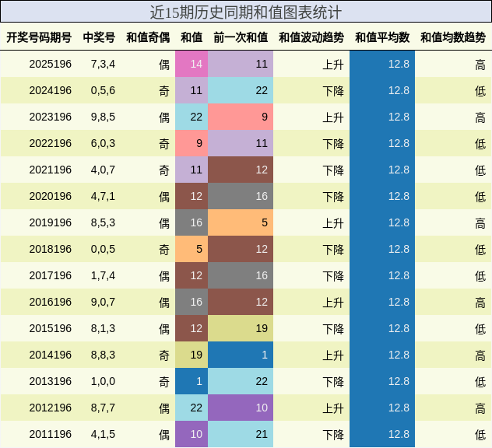492x448 pixels.
Task: Click 下降 trend in row 2011196
Action: (333, 435)
